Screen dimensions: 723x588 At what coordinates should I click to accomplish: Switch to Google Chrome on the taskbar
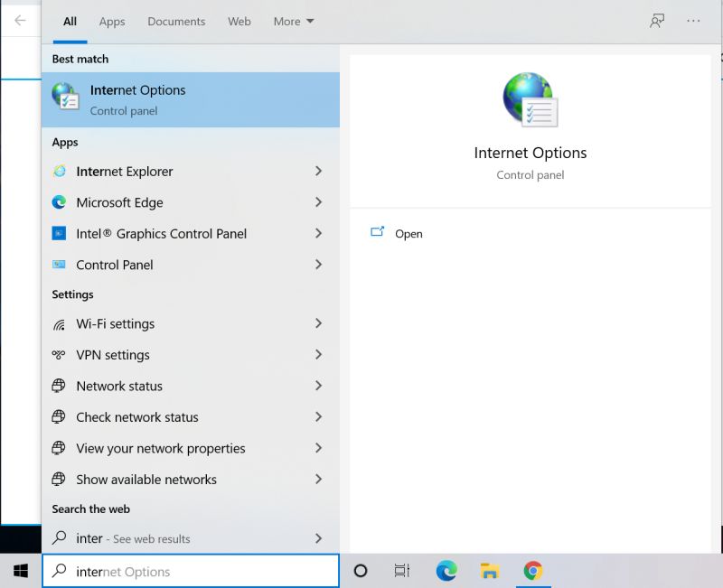533,571
